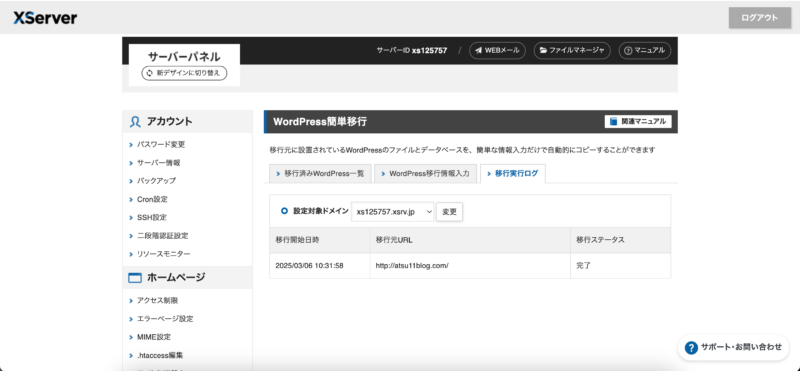Click the paper plane WEBメール icon
Screen dimensions: 800x371
click(479, 51)
